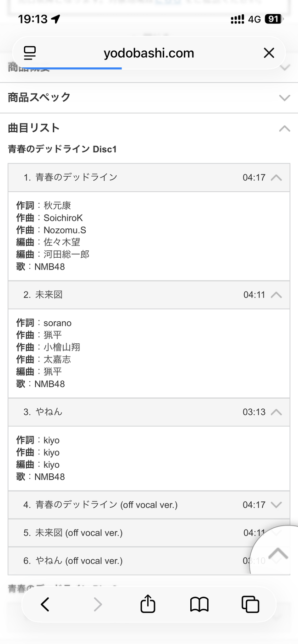This screenshot has width=298, height=644.
Task: Expand the 商品スペック section
Action: pos(284,97)
